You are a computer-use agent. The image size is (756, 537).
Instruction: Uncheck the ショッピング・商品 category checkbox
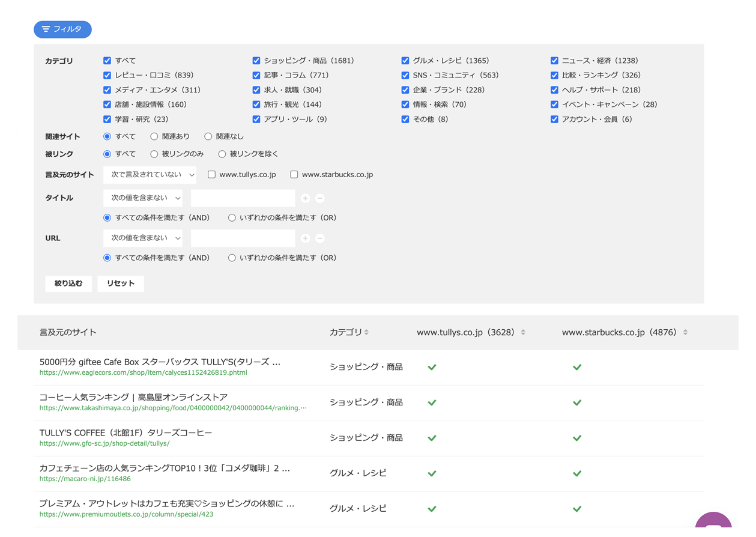(256, 61)
